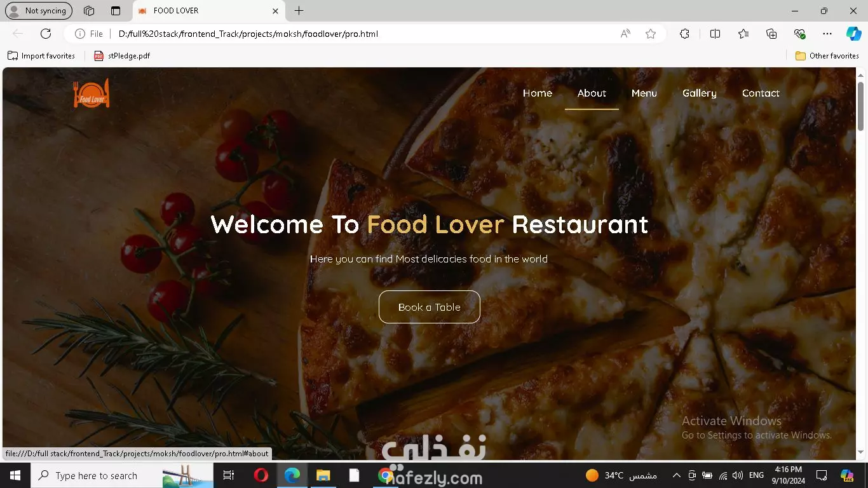Open the Windows Start menu
The height and width of the screenshot is (488, 868).
point(15,475)
